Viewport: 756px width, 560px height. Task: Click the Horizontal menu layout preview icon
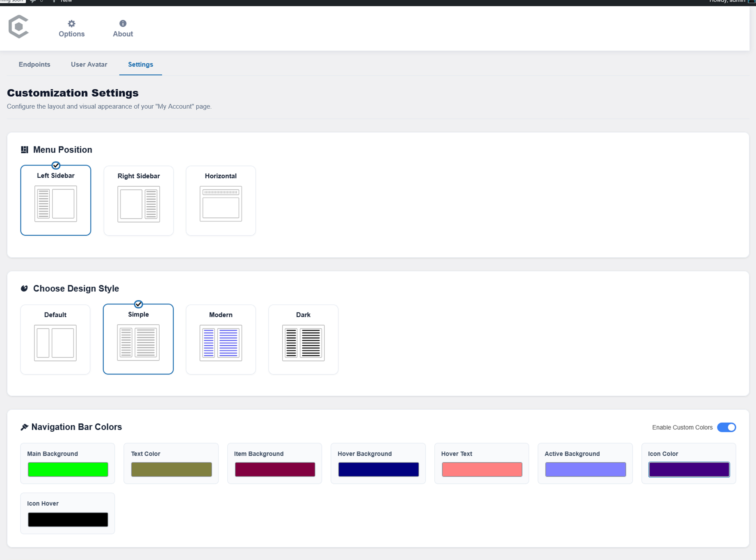click(x=220, y=204)
